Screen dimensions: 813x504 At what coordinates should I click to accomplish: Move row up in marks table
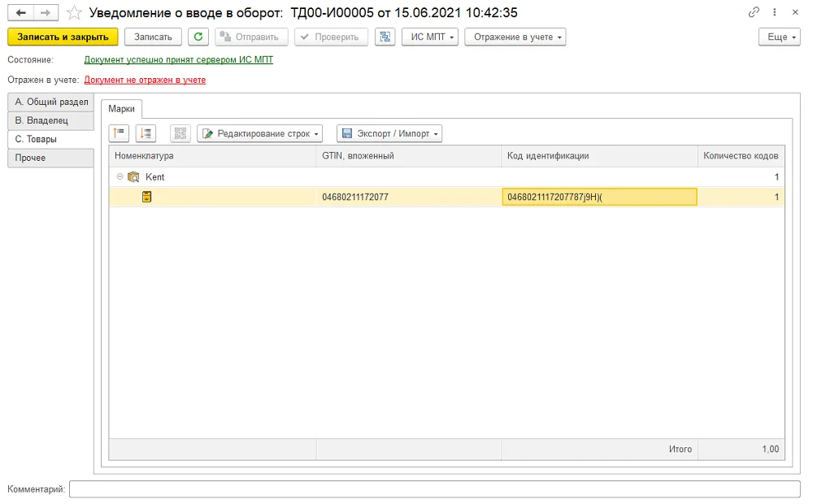click(x=119, y=133)
